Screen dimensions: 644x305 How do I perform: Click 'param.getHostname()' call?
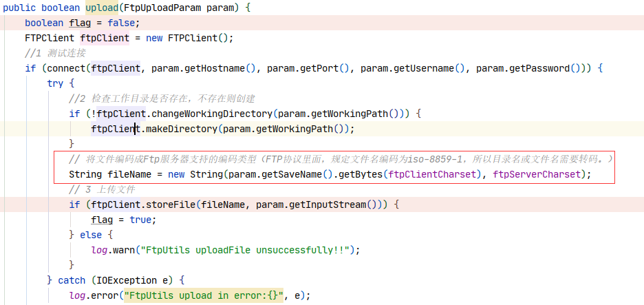coord(203,68)
